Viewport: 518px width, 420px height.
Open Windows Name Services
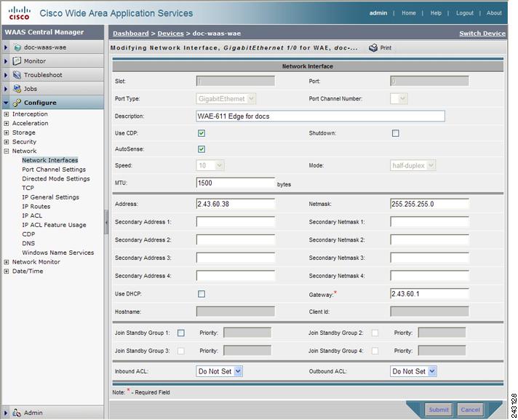click(57, 253)
